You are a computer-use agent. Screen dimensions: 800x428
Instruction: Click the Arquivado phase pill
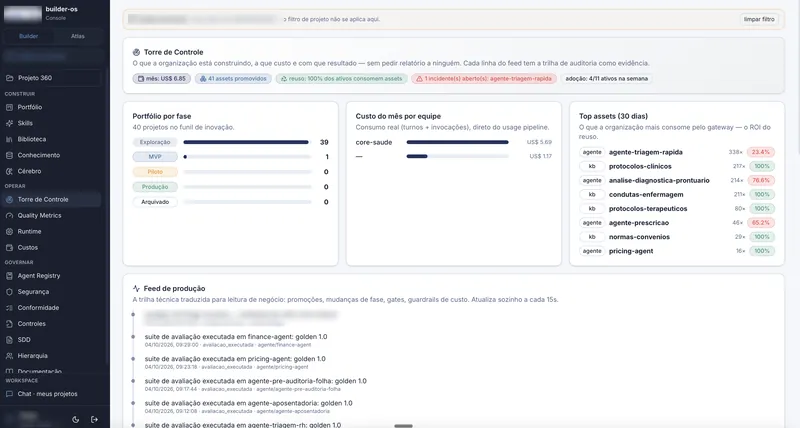pos(155,202)
